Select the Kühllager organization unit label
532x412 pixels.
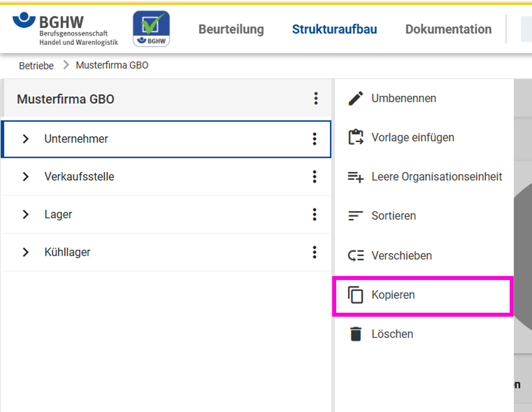[x=67, y=252]
